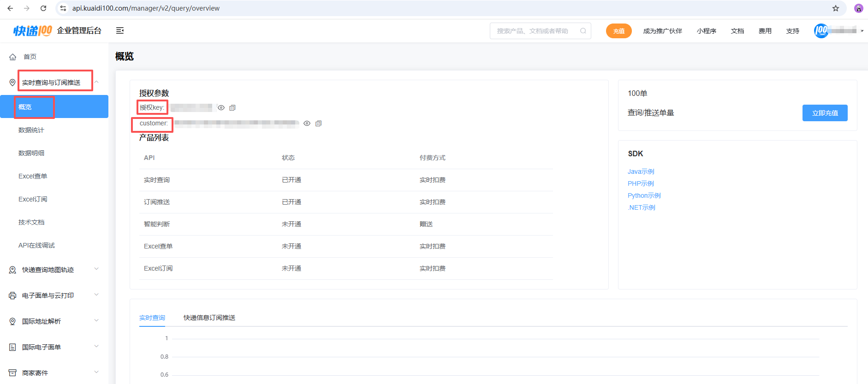
Task: Switch to 快递信息订阅推送 tab
Action: [209, 318]
